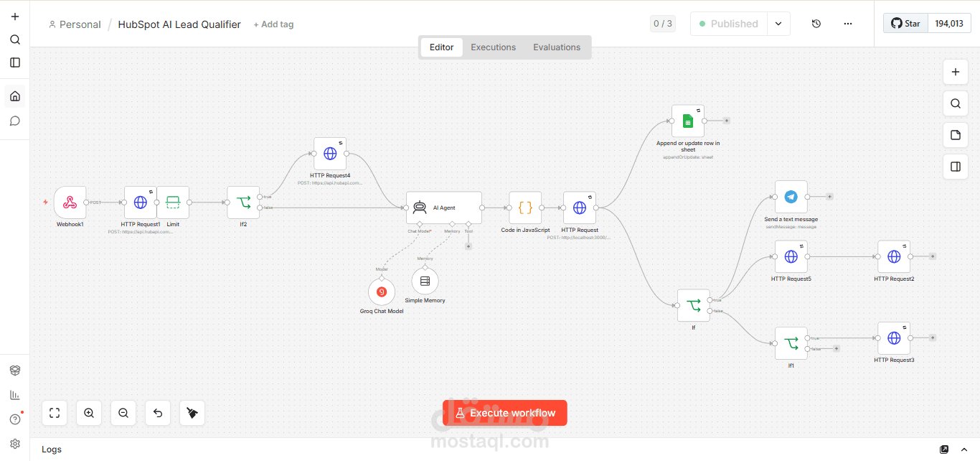This screenshot has height=461, width=980.
Task: Search nodes using the canvas search button
Action: click(x=955, y=103)
